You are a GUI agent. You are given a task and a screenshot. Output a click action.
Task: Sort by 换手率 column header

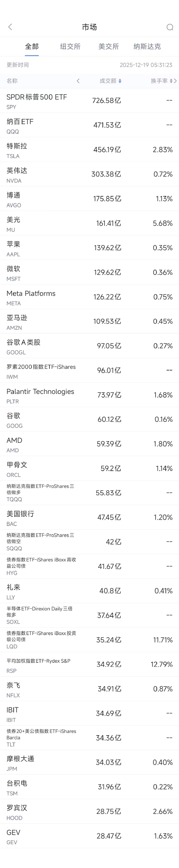tap(159, 81)
